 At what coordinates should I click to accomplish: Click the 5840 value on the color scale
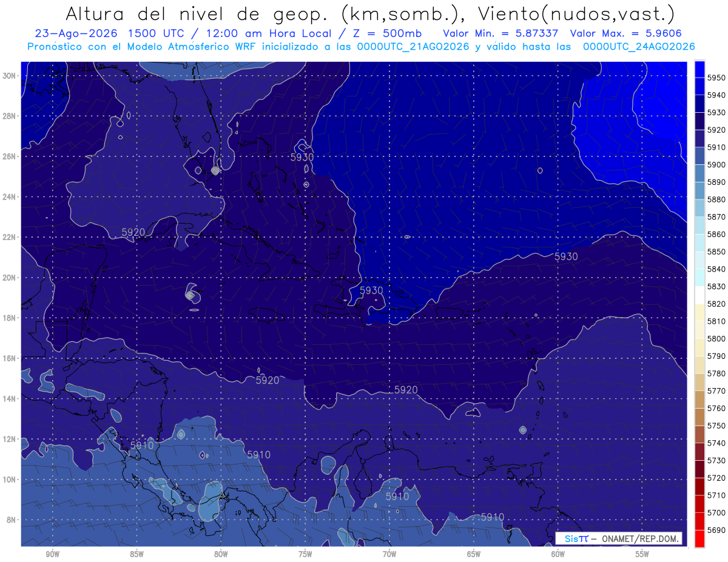[x=716, y=269]
